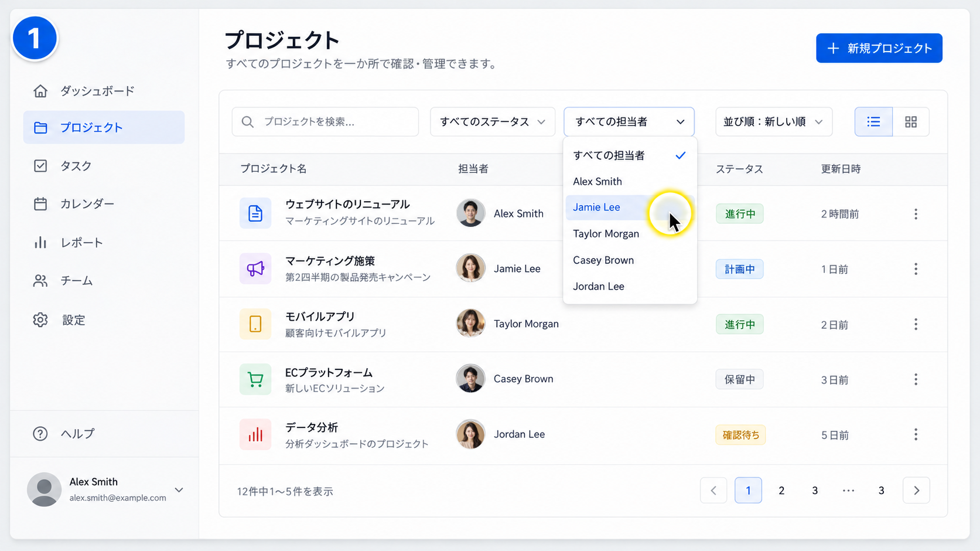Open more options for モバイルアプリ row
This screenshot has width=980, height=551.
coord(916,324)
